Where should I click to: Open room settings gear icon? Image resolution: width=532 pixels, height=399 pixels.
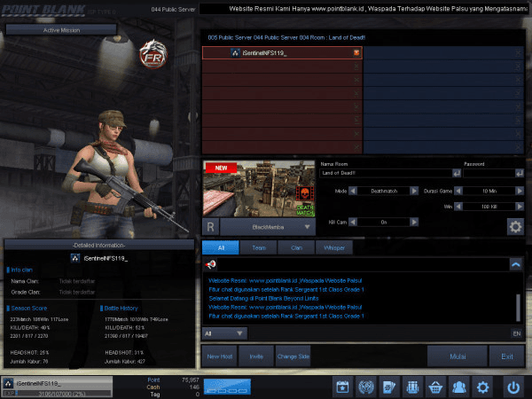(x=514, y=226)
